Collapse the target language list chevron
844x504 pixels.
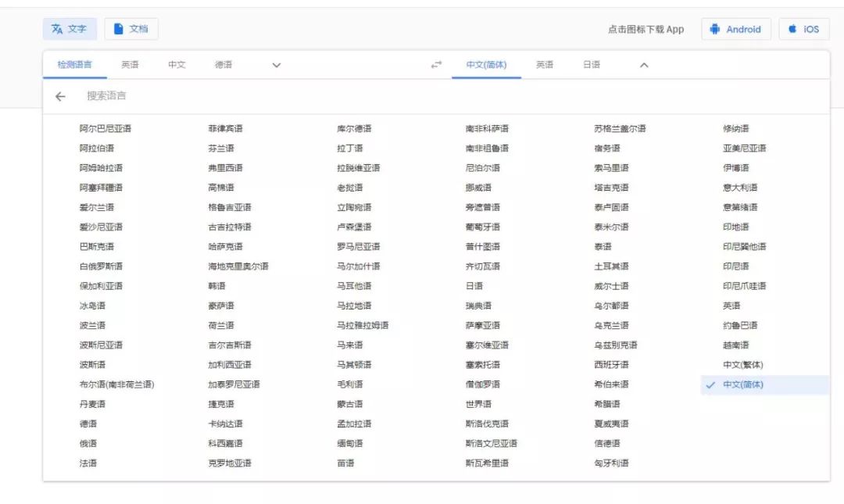(643, 65)
